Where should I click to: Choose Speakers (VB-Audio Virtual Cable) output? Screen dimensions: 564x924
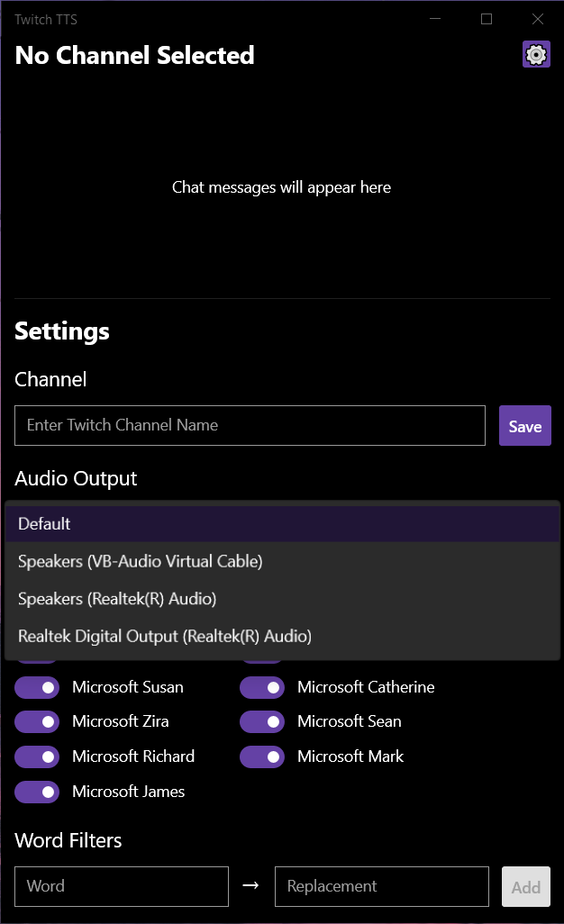pyautogui.click(x=282, y=561)
